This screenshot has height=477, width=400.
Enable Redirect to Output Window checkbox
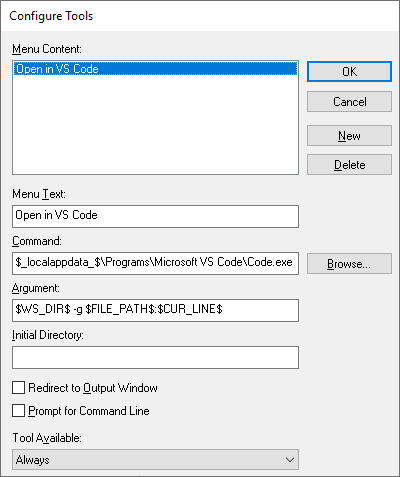point(18,388)
